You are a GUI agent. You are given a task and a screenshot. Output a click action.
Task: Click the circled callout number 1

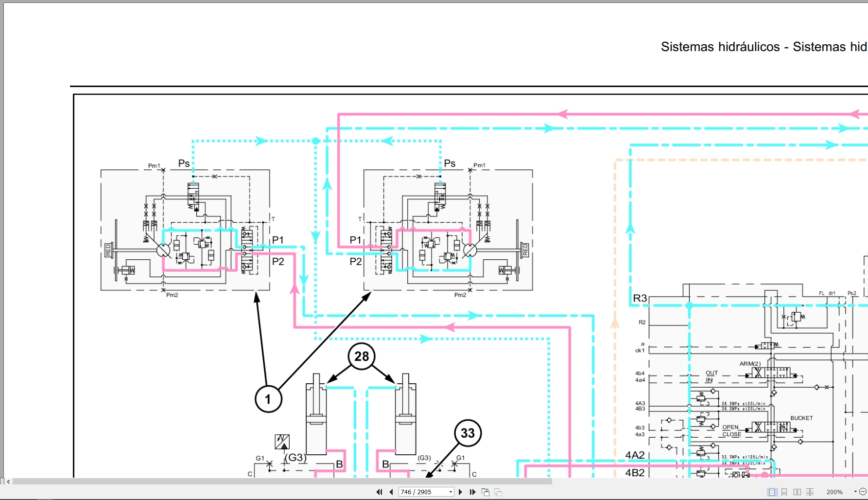click(268, 399)
